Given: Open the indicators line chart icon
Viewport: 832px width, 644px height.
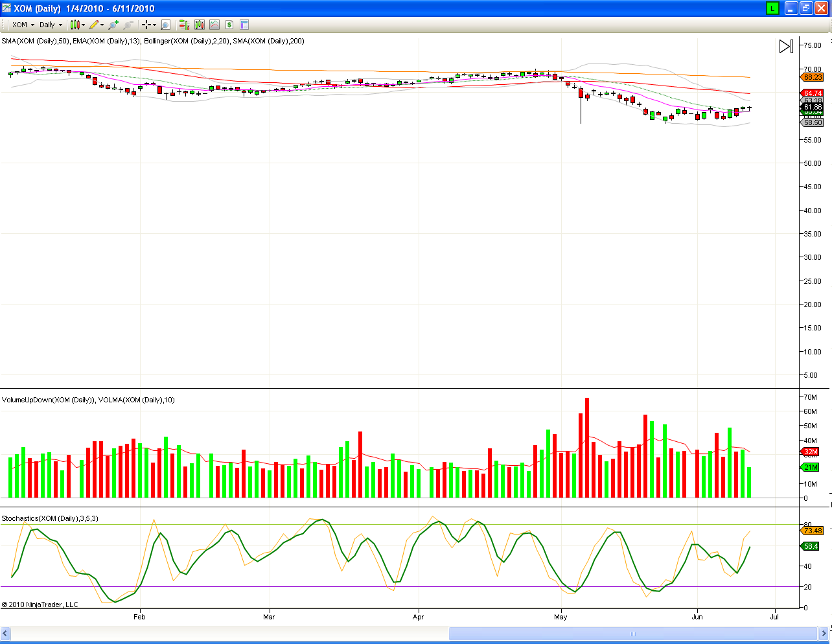Looking at the screenshot, I should tap(214, 25).
